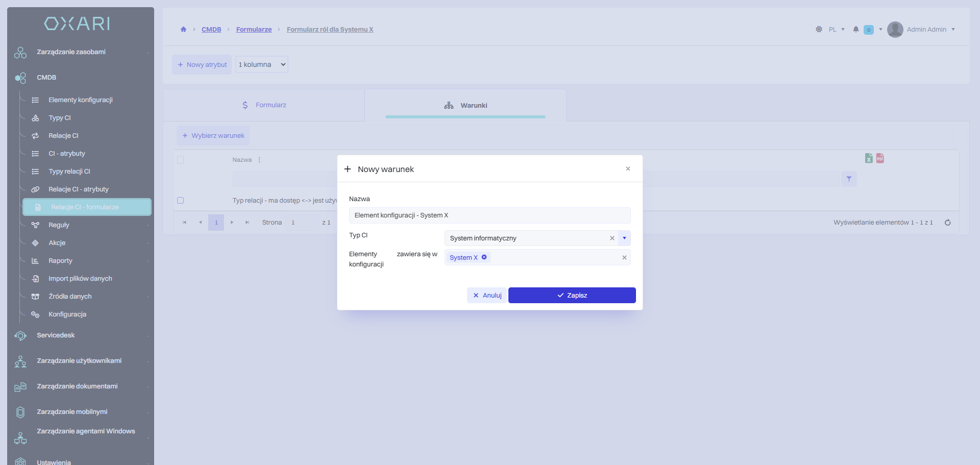The image size is (980, 465).
Task: Click the settings gear icon in header
Action: point(819,30)
